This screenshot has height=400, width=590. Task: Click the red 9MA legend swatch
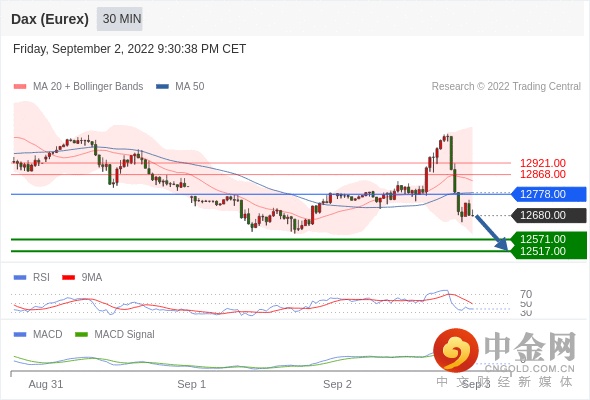point(68,278)
